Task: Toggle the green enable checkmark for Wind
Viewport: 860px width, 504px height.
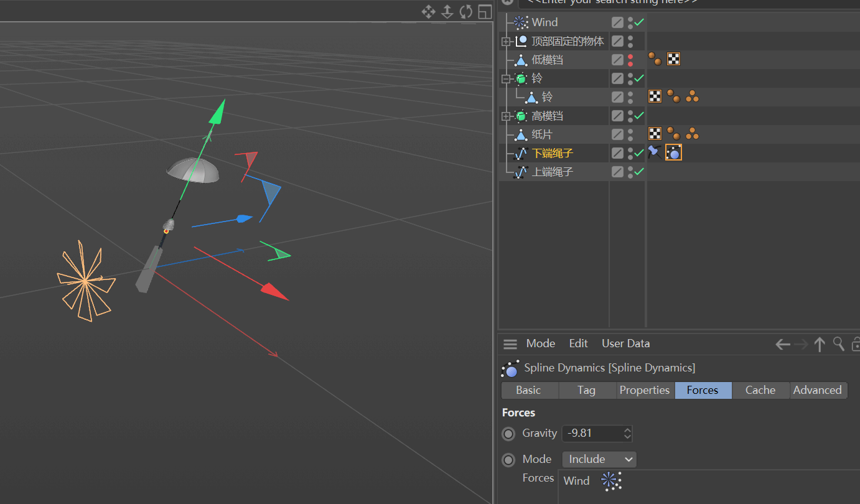Action: point(639,22)
